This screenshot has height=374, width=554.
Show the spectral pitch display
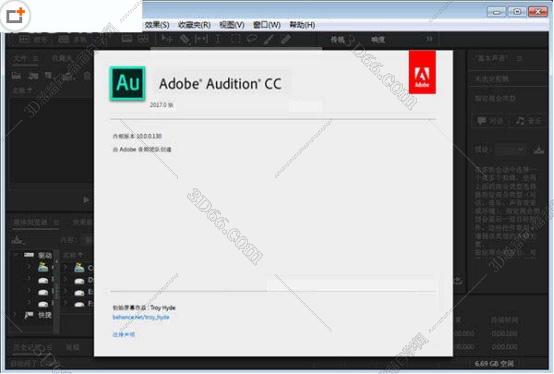click(x=143, y=39)
